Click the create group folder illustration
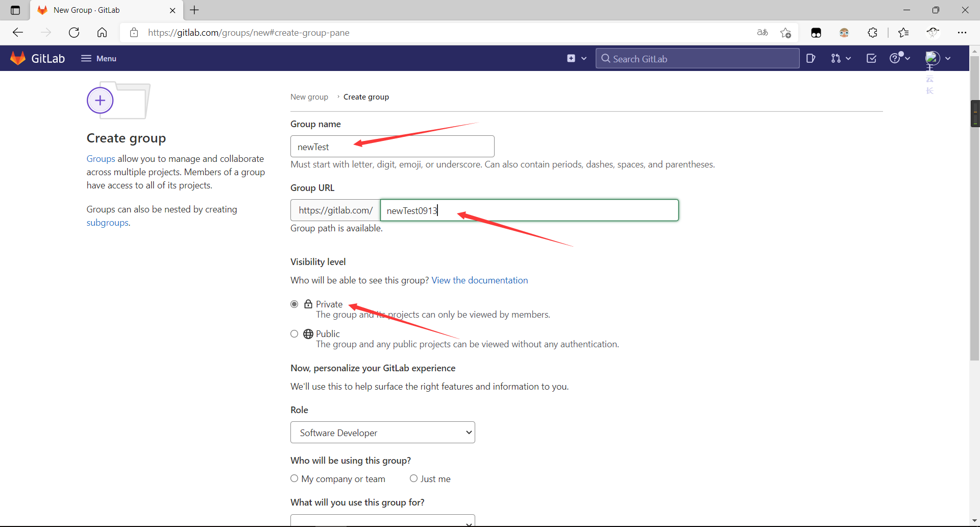Viewport: 980px width, 527px height. click(x=118, y=100)
